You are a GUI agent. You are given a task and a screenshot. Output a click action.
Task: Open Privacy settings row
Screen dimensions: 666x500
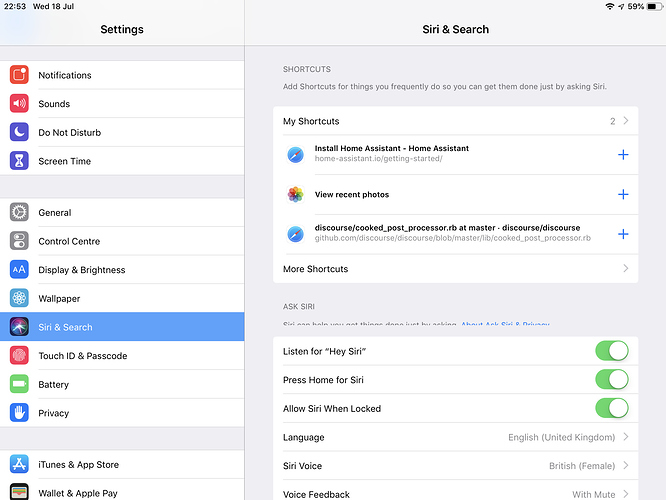point(122,412)
